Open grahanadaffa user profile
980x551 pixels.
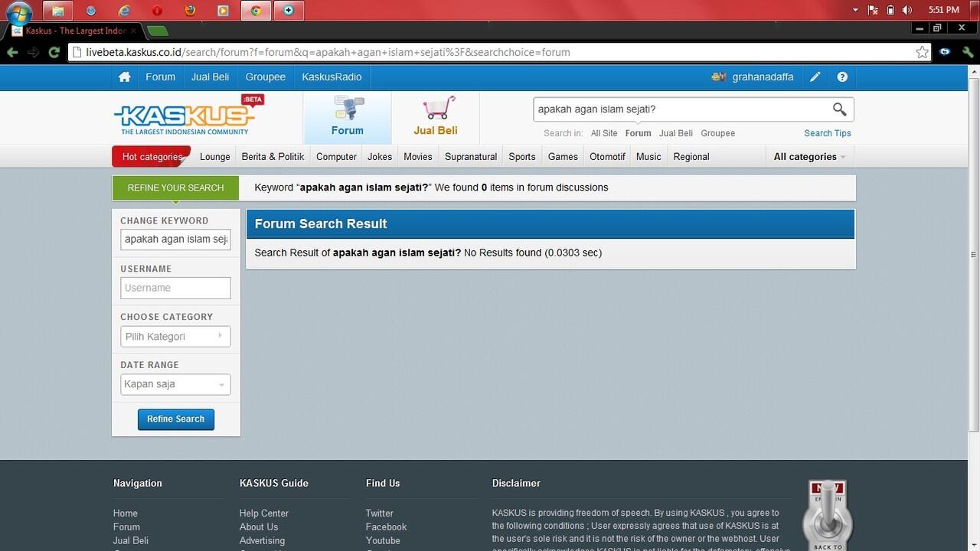[752, 77]
